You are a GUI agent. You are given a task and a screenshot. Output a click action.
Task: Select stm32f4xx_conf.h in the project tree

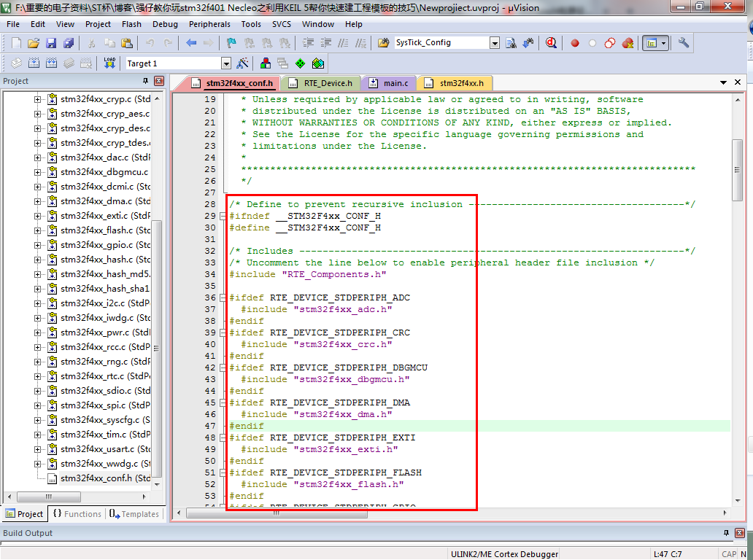(96, 478)
